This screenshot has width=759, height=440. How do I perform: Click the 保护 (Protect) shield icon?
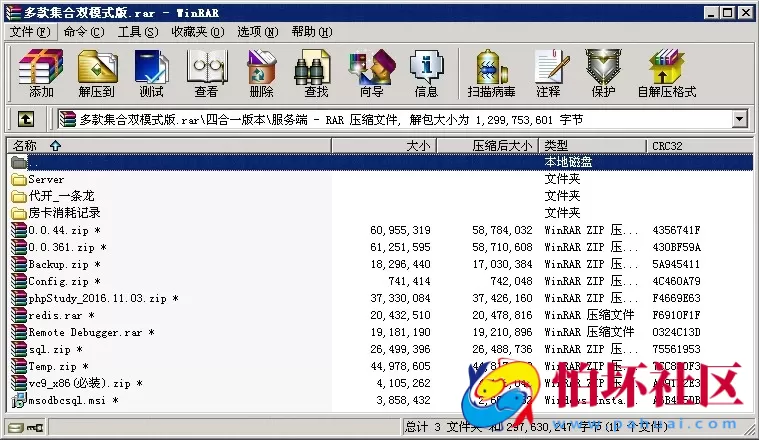tap(603, 73)
